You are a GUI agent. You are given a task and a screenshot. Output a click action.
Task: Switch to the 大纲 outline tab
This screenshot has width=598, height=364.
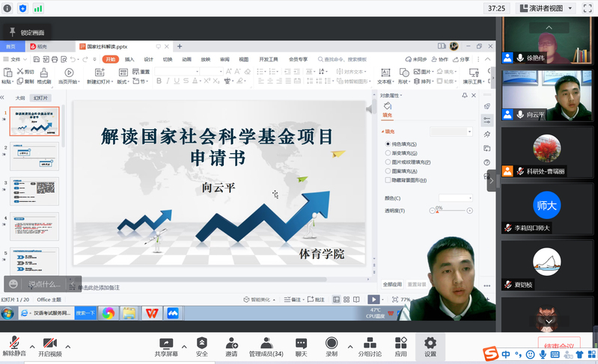coord(19,98)
